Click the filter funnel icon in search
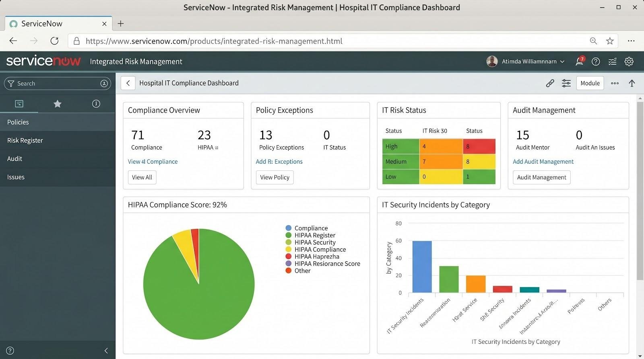Image resolution: width=644 pixels, height=359 pixels. coord(11,83)
